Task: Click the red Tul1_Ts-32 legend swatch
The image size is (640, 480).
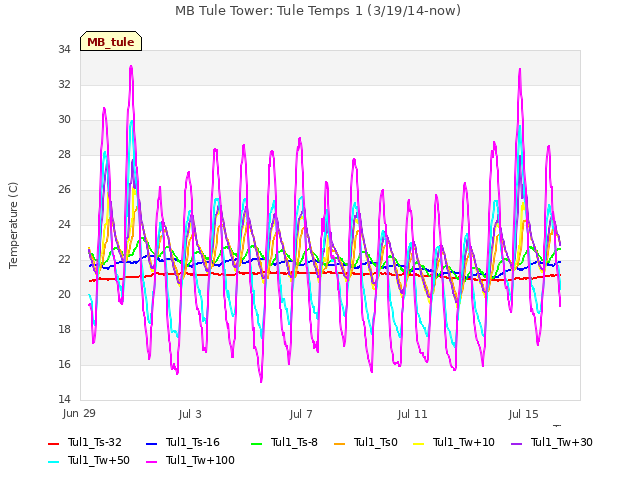Action: pyautogui.click(x=53, y=444)
